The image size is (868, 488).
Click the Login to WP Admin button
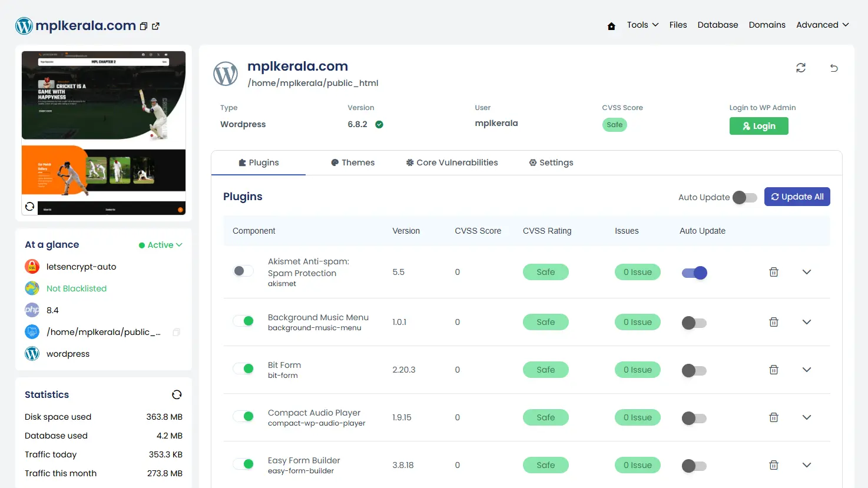[758, 125]
